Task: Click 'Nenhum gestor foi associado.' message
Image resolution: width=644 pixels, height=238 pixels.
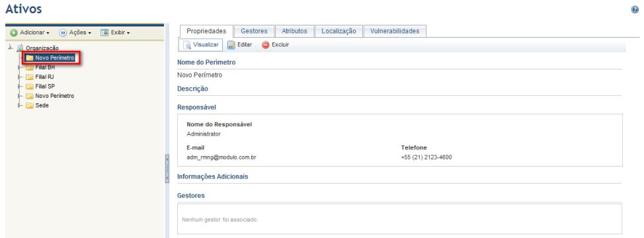Action: pos(220,219)
